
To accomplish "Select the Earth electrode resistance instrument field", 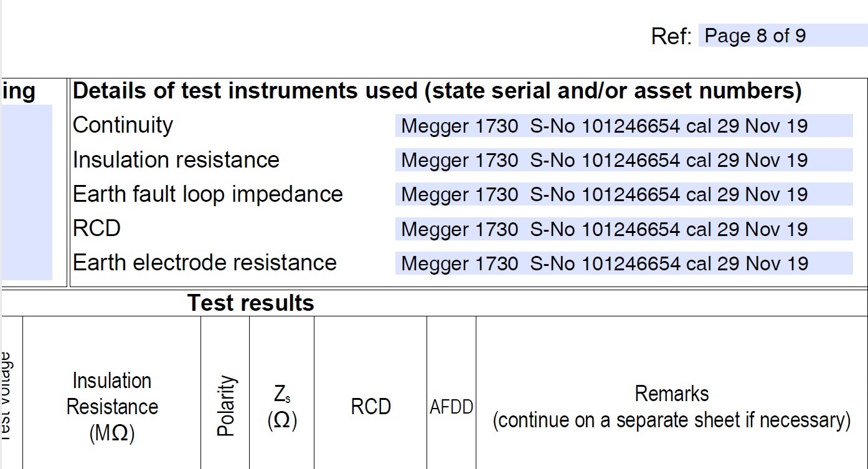I will coord(624,263).
